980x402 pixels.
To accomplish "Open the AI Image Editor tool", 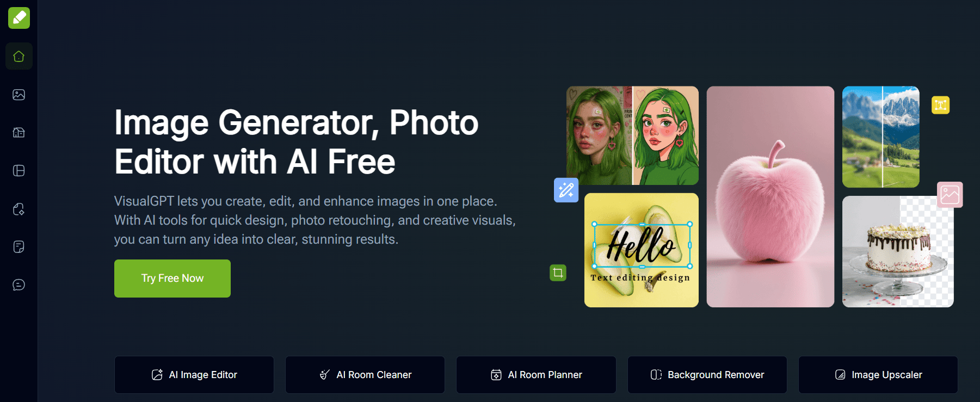I will [x=194, y=375].
